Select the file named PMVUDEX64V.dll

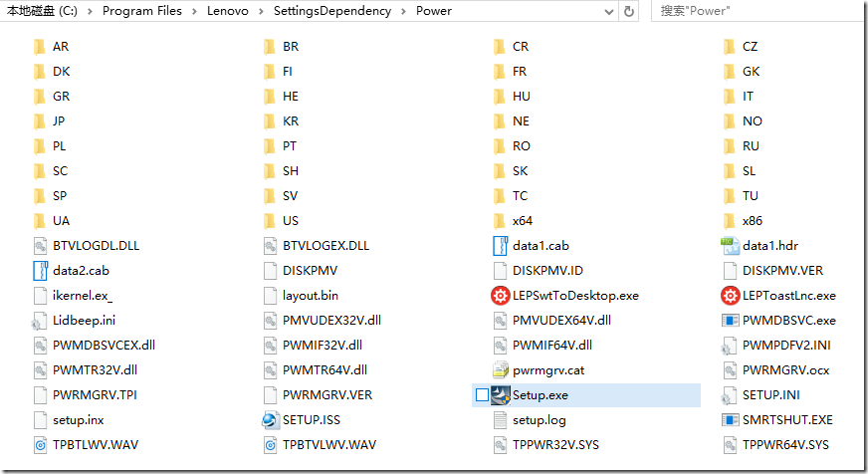[x=561, y=321]
